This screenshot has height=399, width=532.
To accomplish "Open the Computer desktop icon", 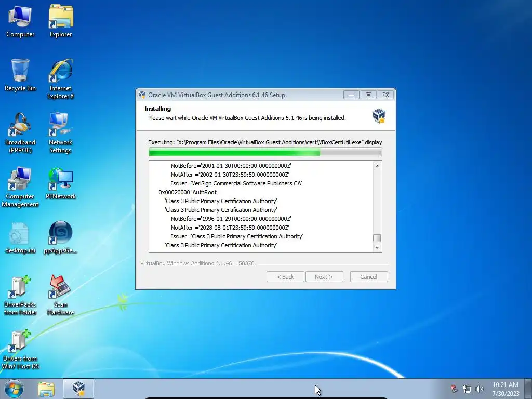I will (x=20, y=21).
